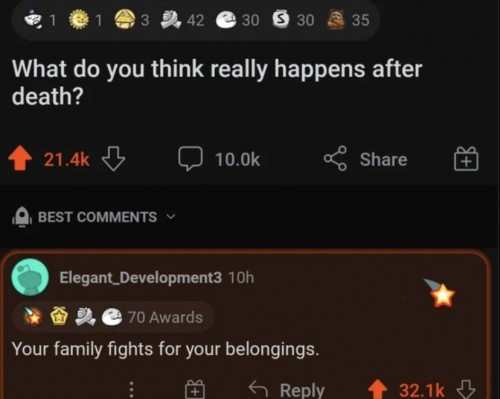Click the rocket sort icon beside Best Comments

pos(22,217)
